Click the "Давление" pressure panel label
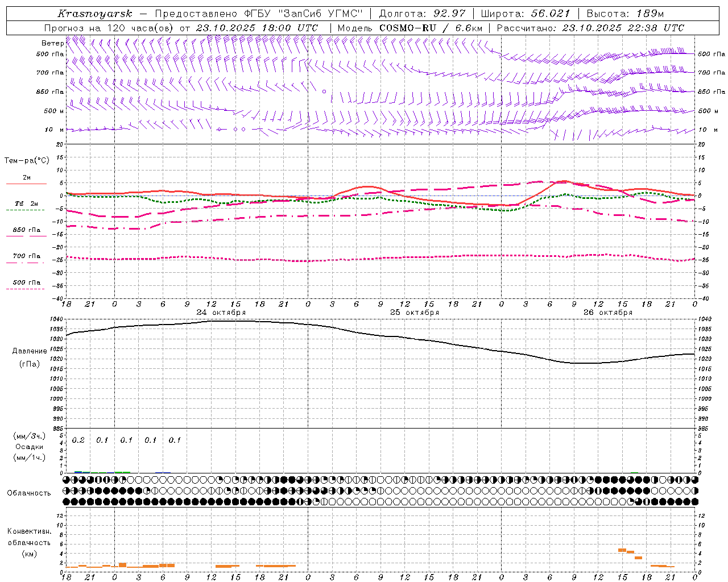 [30, 351]
